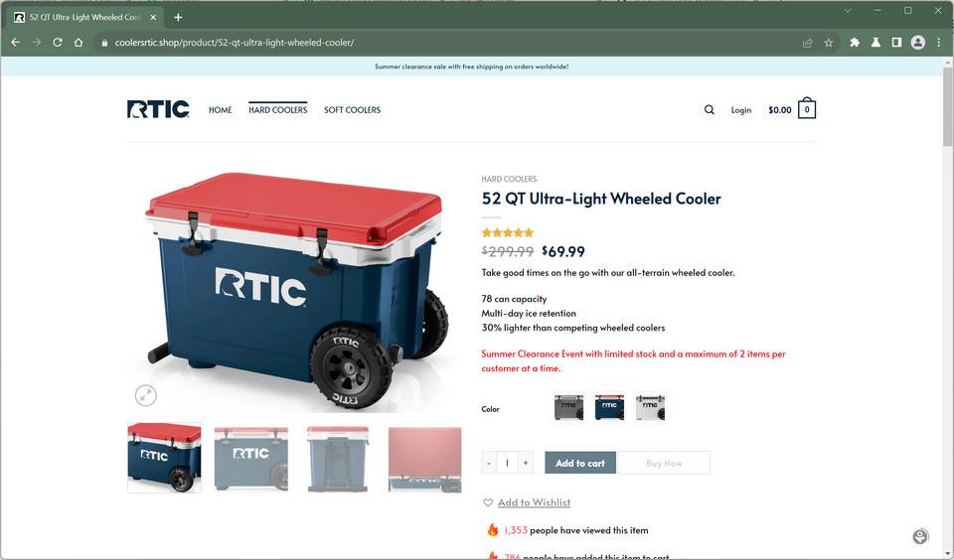Open a new browser tab
954x560 pixels.
[x=178, y=17]
